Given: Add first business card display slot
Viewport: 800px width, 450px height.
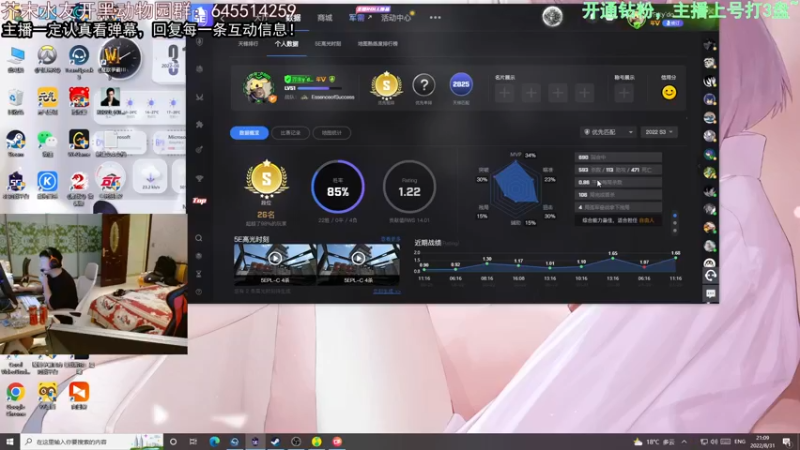Looking at the screenshot, I should click(505, 93).
